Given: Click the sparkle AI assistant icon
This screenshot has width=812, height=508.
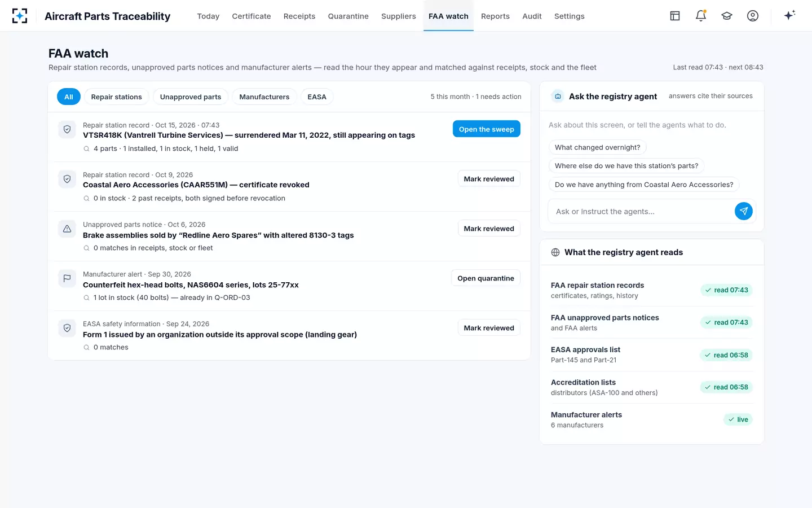Looking at the screenshot, I should (x=789, y=15).
